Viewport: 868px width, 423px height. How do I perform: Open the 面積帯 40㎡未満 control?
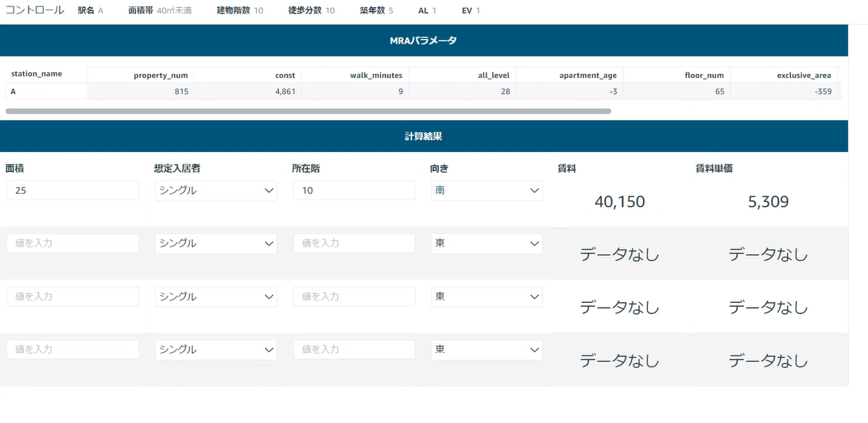coord(160,10)
